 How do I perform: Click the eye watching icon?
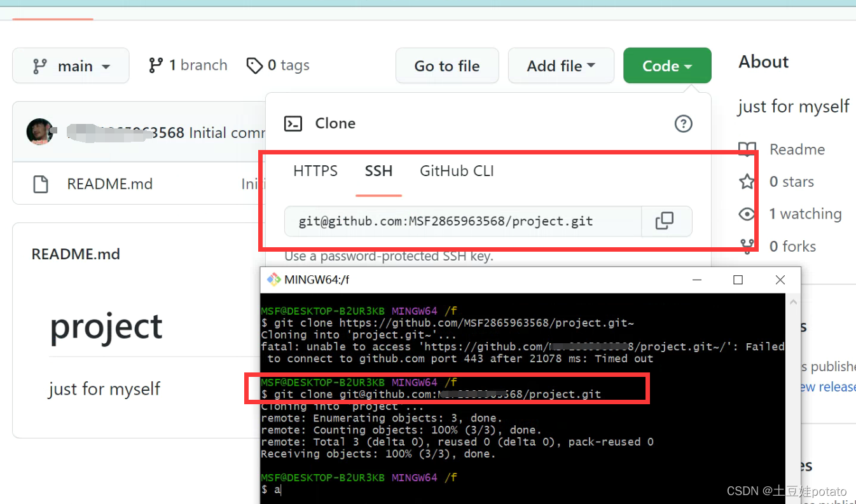tap(747, 214)
